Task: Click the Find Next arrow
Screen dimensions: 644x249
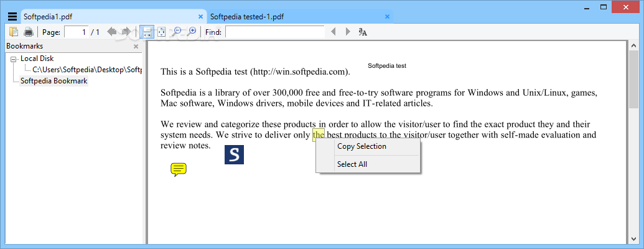Action: point(348,32)
